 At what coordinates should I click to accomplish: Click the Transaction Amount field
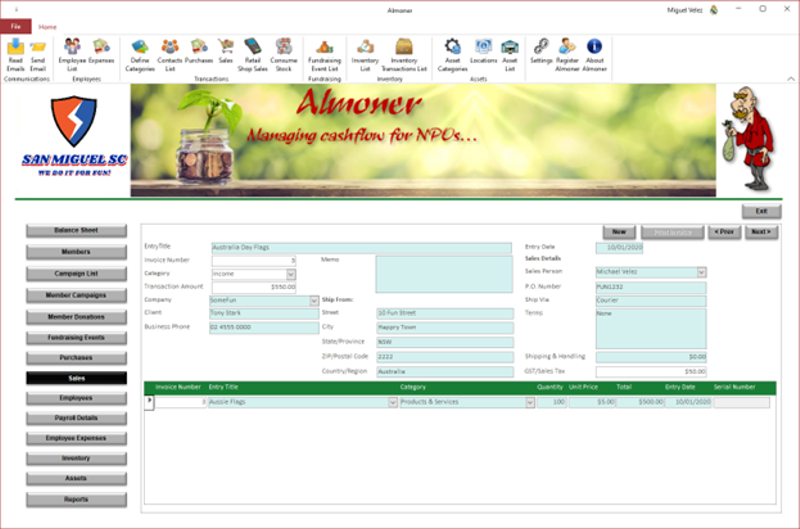tap(254, 288)
